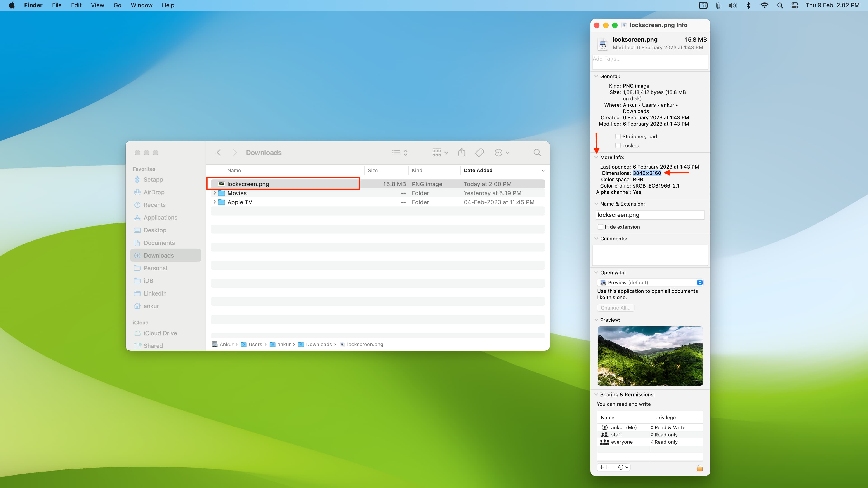Click the Bluetooth icon in menu bar

(748, 5)
